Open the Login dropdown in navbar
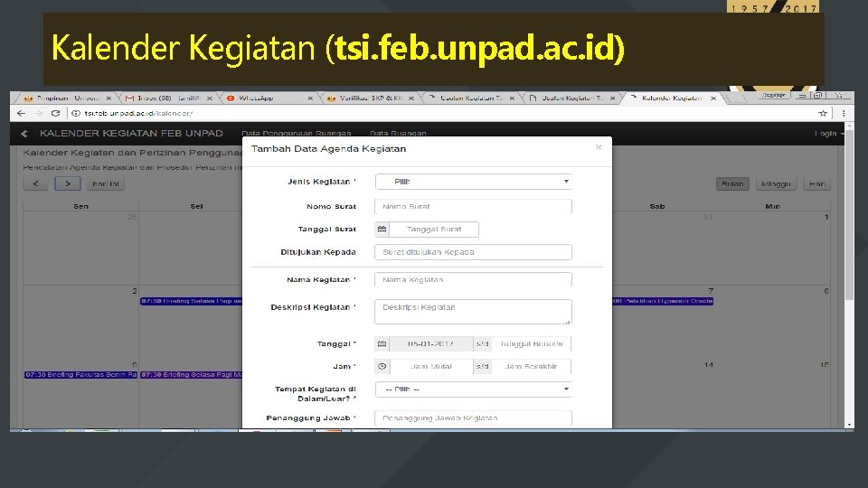The width and height of the screenshot is (868, 488). 829,134
